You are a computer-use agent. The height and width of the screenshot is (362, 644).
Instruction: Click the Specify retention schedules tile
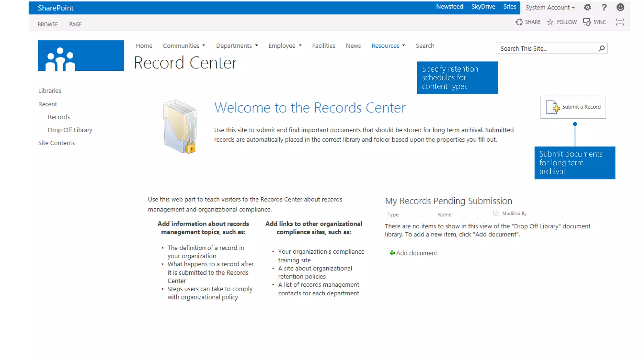457,78
